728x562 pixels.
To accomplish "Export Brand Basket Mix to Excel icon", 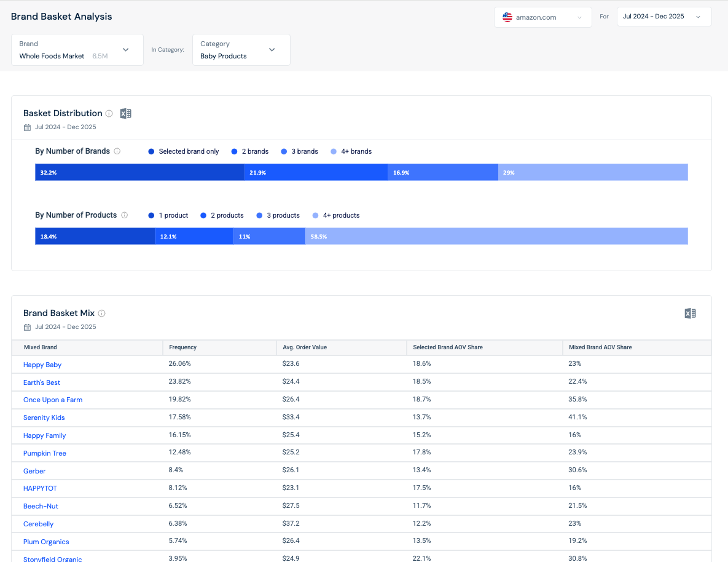I will point(691,314).
